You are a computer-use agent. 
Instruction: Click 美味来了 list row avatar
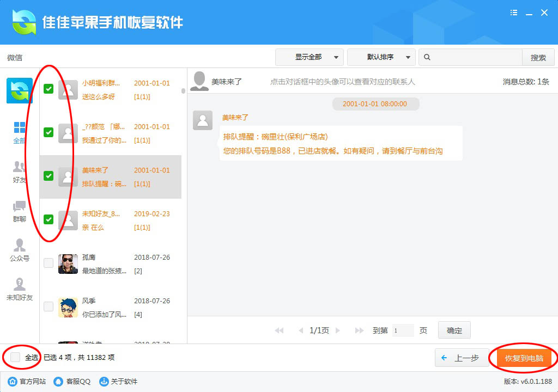click(68, 177)
